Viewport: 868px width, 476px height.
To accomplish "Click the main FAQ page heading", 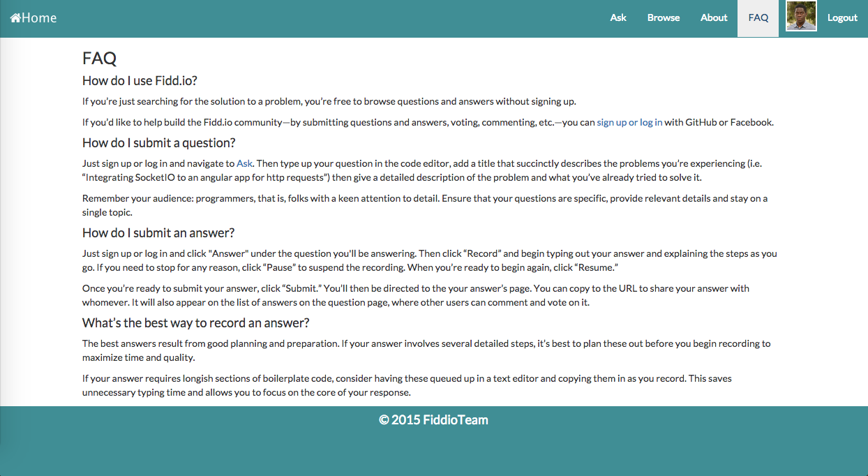I will tap(100, 59).
